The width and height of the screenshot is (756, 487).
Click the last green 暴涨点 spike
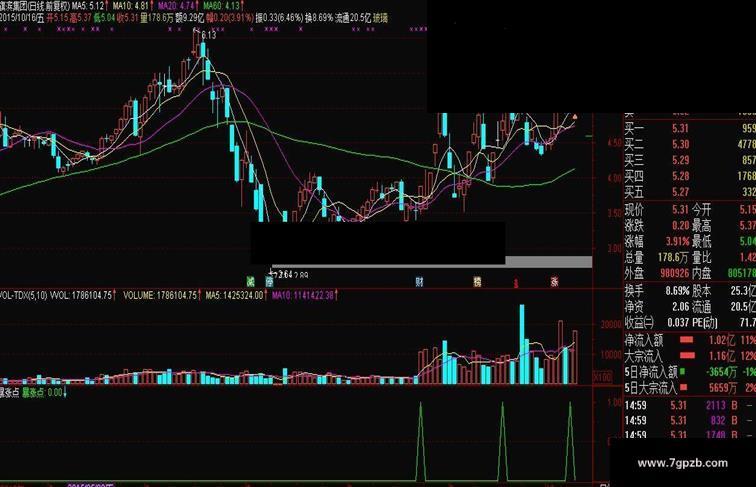(570, 442)
